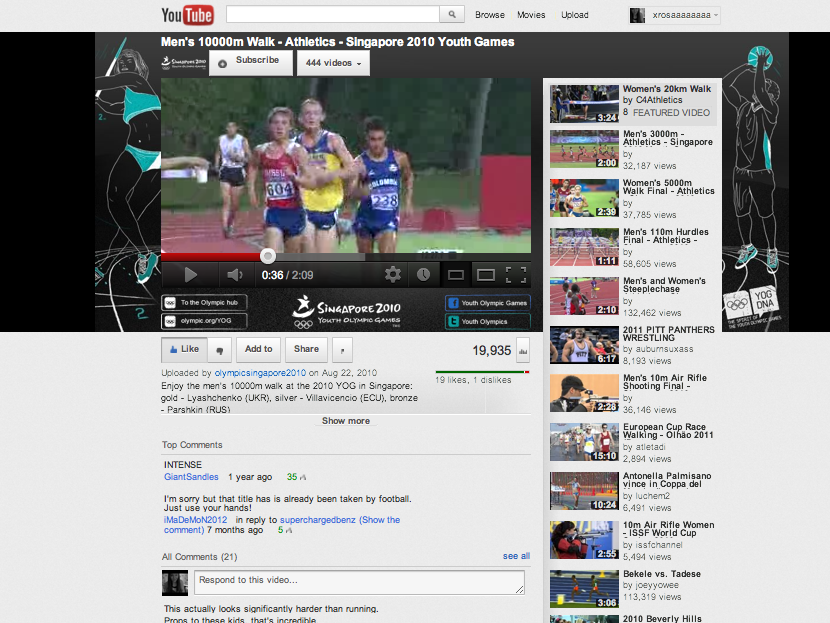Screen dimensions: 830x623
Task: Open Antonella Palmisano video thumbnail
Action: click(x=584, y=491)
